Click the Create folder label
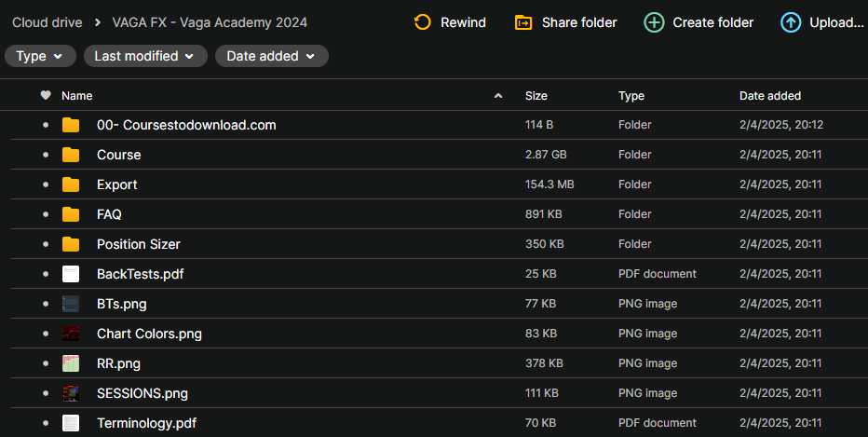 713,22
